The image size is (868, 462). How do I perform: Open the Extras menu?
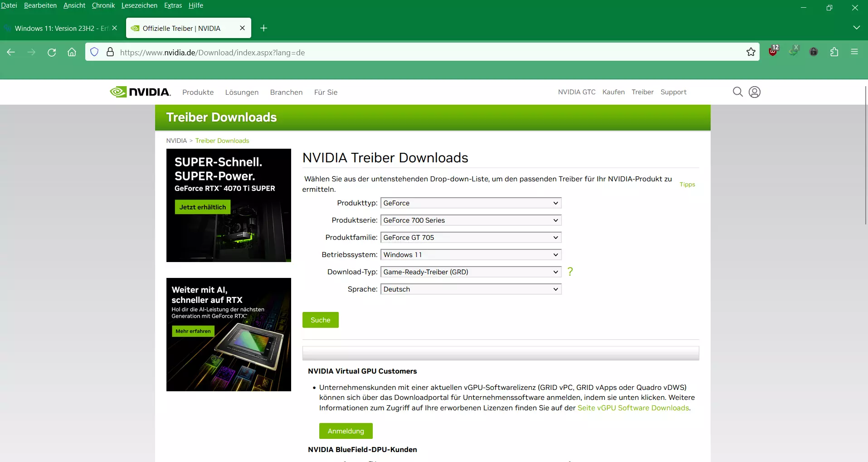[x=173, y=5]
